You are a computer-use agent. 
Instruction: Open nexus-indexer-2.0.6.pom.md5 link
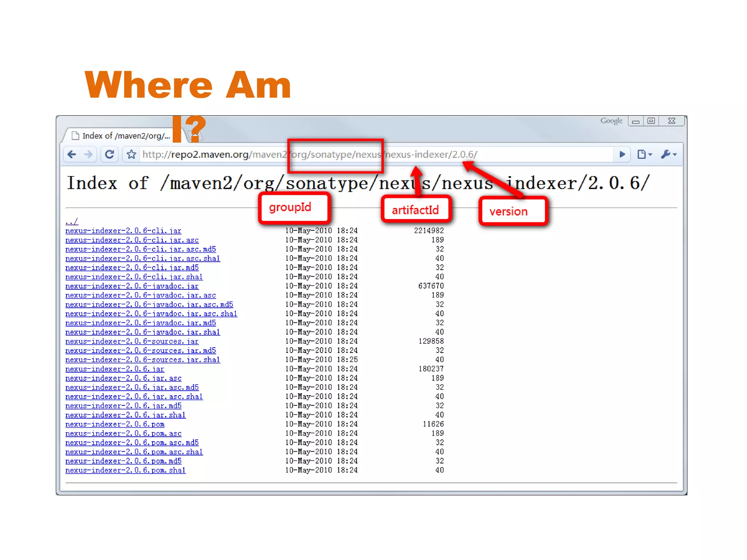tap(123, 461)
